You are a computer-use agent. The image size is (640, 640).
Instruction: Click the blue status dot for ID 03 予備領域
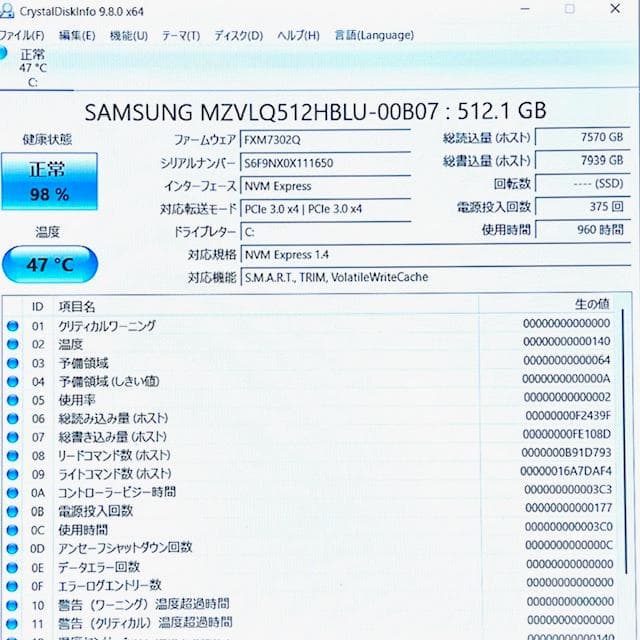coord(13,363)
